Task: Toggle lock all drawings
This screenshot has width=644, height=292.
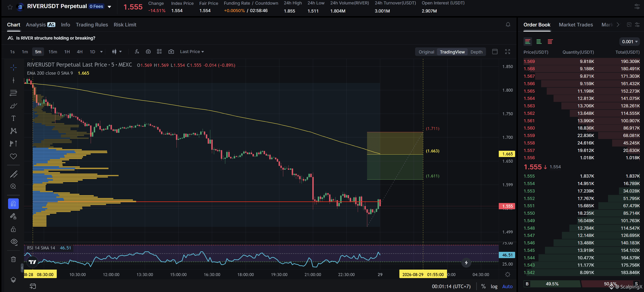Action: [14, 229]
